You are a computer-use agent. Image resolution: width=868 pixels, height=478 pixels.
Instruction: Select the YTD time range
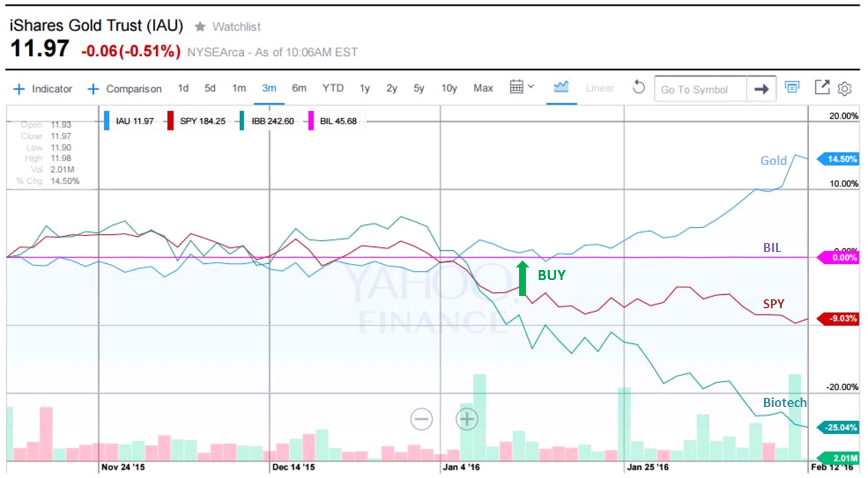[333, 88]
